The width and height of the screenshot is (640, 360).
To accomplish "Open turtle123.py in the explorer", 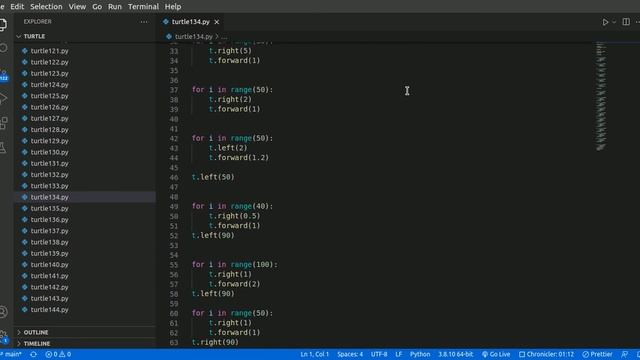I will 85,73.
